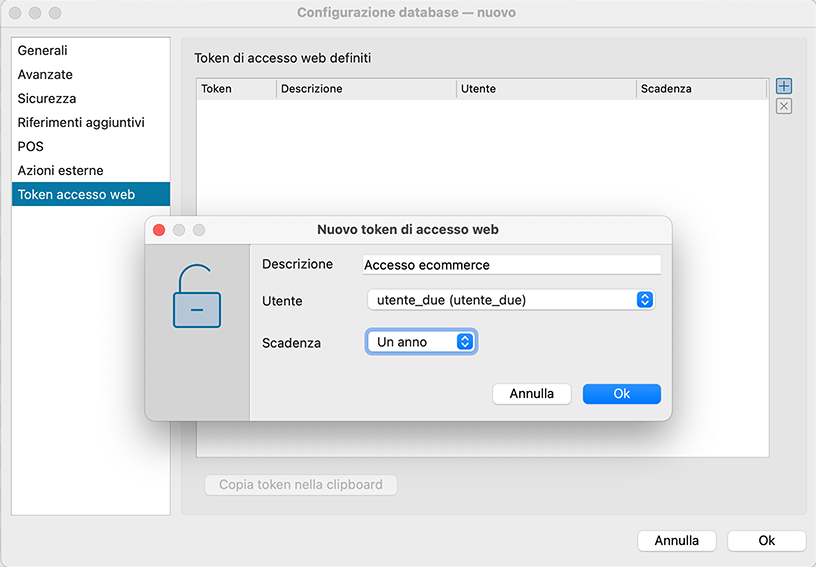Click the open padlock icon

click(197, 296)
